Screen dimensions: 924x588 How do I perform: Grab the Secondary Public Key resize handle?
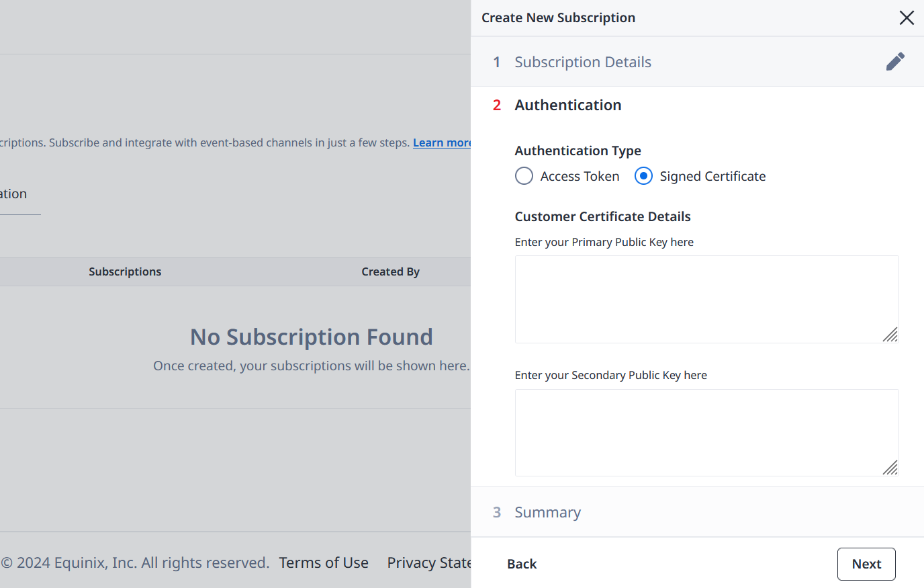[x=890, y=468]
